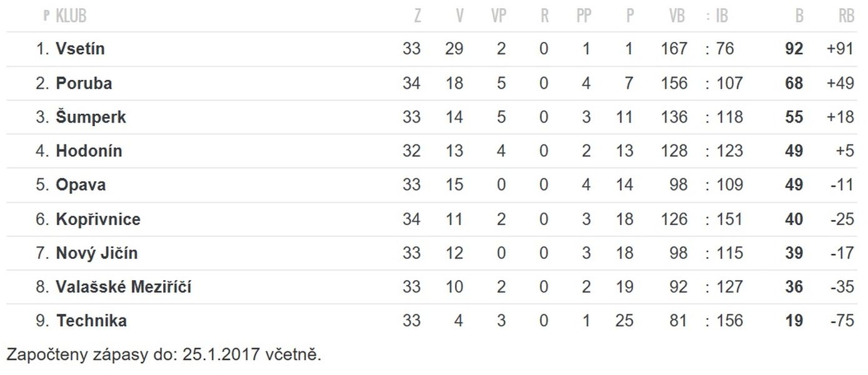Select Poruba's 156 goals scored cell
868x375 pixels.
(674, 83)
